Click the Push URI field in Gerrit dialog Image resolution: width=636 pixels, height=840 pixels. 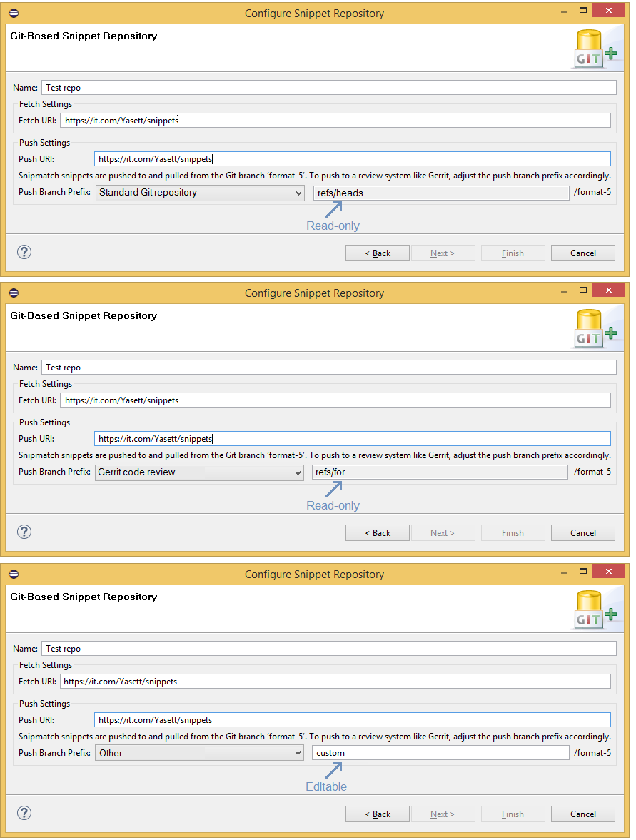[x=353, y=439]
